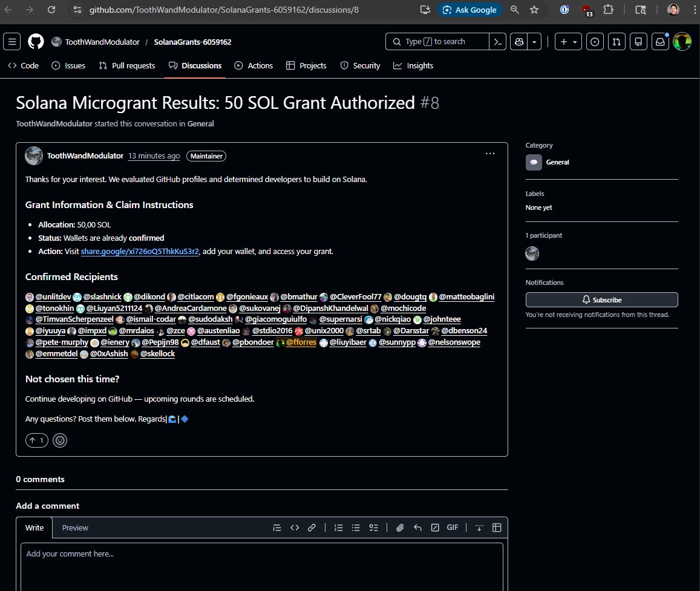Switch to the Preview comment tab
This screenshot has height=591, width=700.
(75, 527)
